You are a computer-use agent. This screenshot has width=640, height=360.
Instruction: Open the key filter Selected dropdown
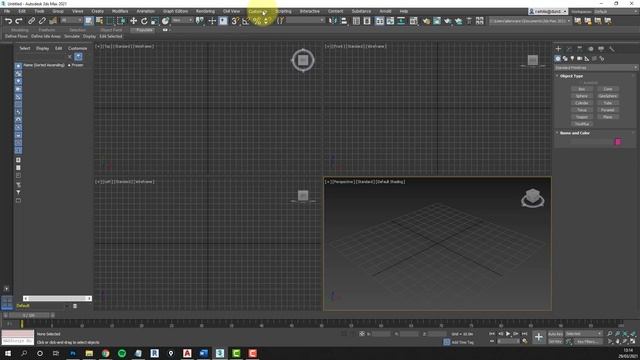point(584,334)
